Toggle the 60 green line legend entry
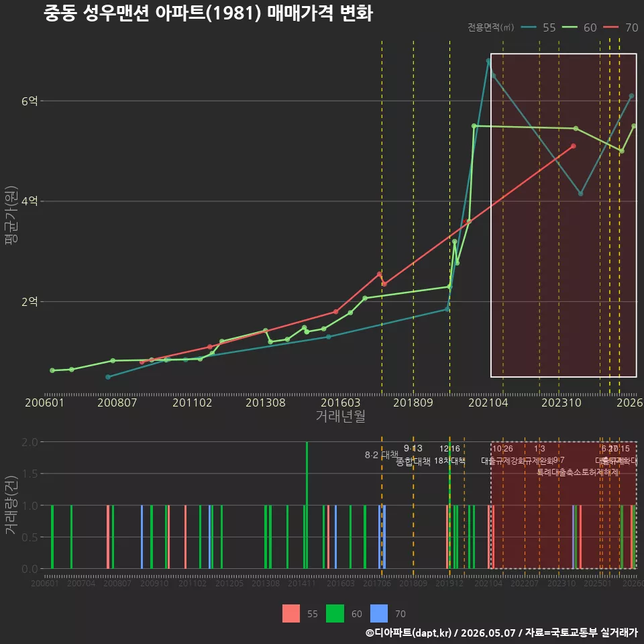This screenshot has width=644, height=644. tap(579, 28)
